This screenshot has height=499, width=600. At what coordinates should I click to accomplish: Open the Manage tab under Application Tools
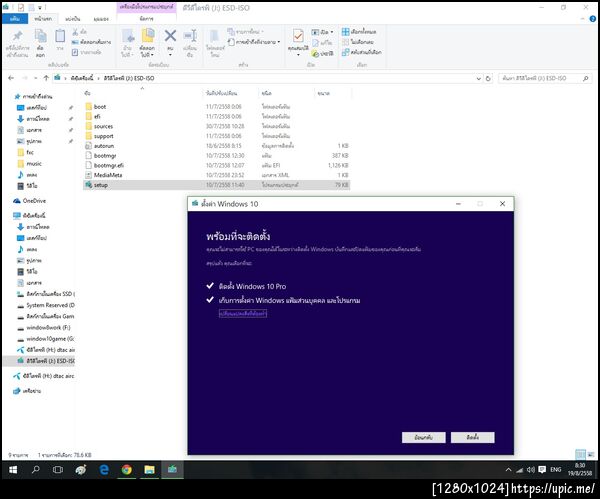tap(146, 19)
